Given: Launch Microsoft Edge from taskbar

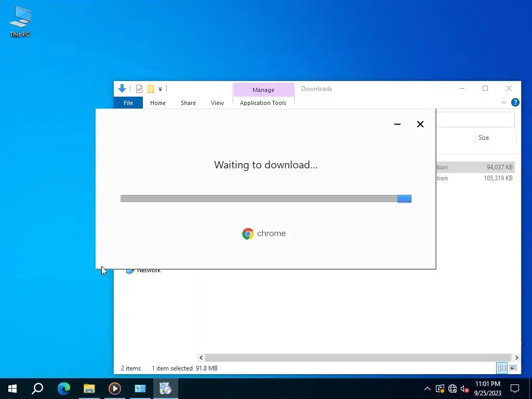Looking at the screenshot, I should coord(64,389).
